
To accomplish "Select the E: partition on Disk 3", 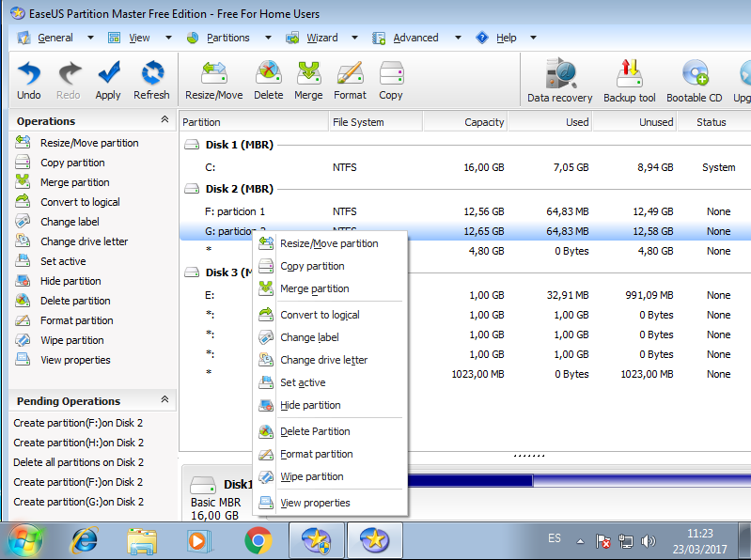I will point(465,295).
